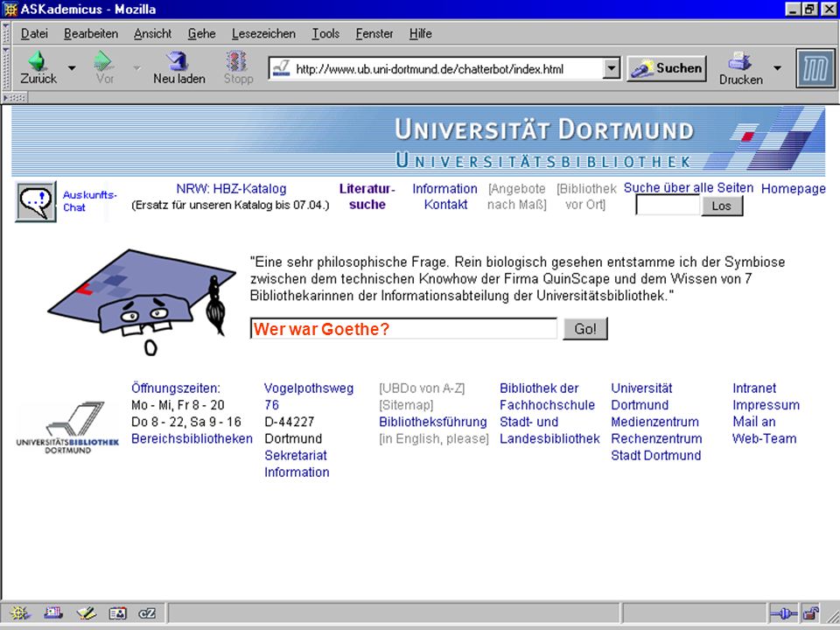Open the Hilfe menu

tap(421, 34)
